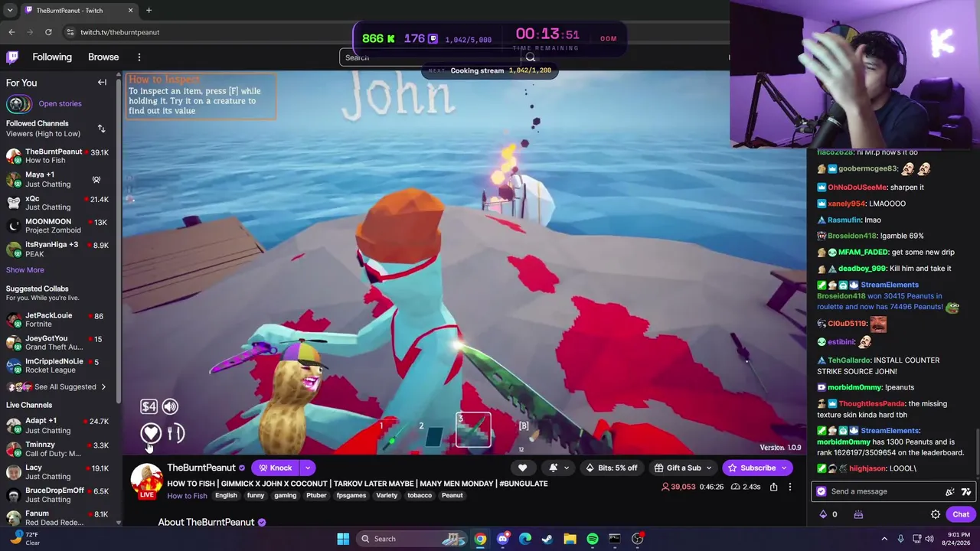This screenshot has height=551, width=980.
Task: Toggle the heart icon on the video overlay
Action: click(x=150, y=433)
